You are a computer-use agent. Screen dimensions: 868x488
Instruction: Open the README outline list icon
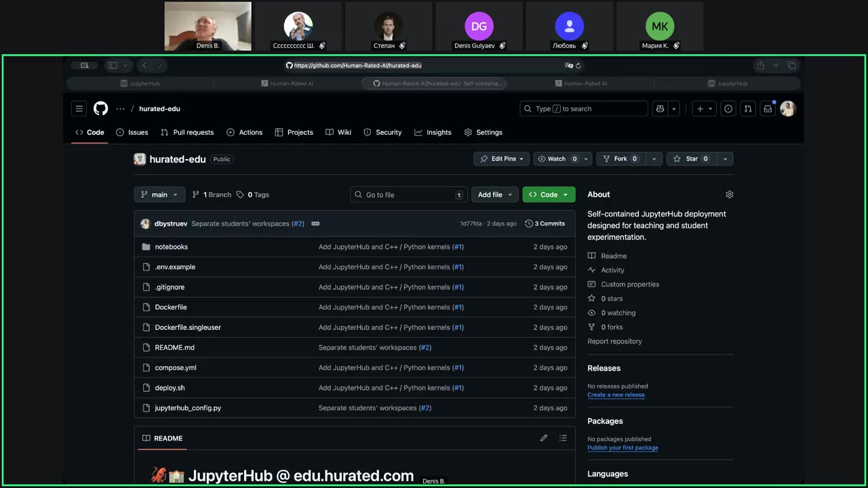pyautogui.click(x=563, y=439)
